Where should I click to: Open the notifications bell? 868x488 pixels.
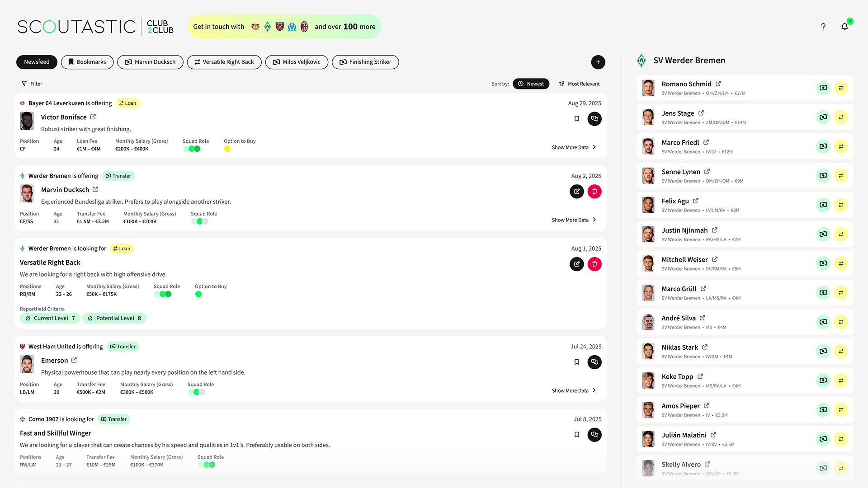coord(844,27)
